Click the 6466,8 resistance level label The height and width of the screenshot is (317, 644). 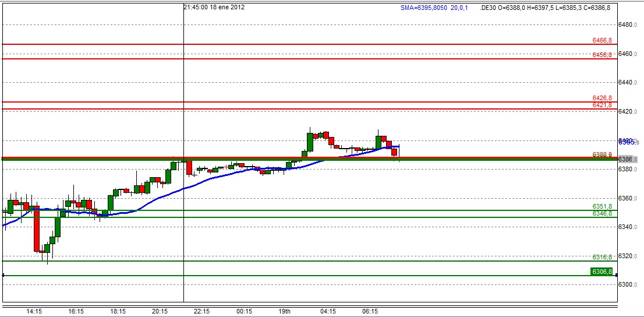point(601,40)
